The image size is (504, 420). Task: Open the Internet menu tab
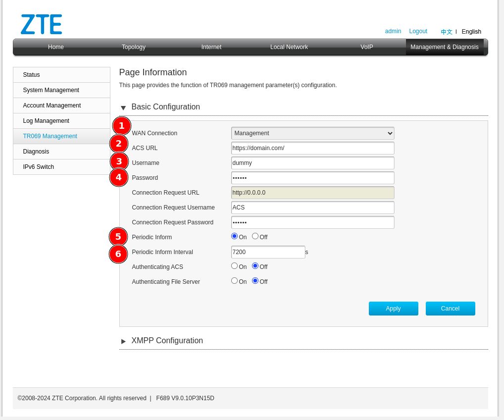point(211,47)
